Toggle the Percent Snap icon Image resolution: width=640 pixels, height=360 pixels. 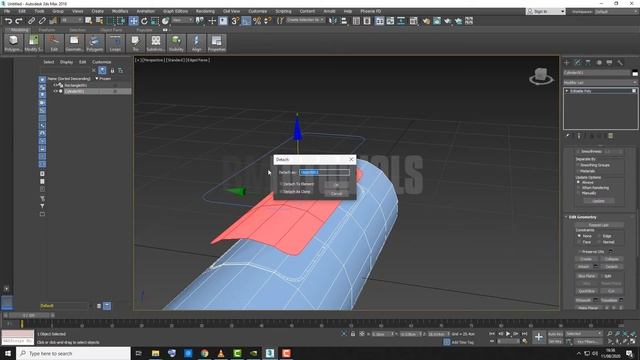(257, 21)
